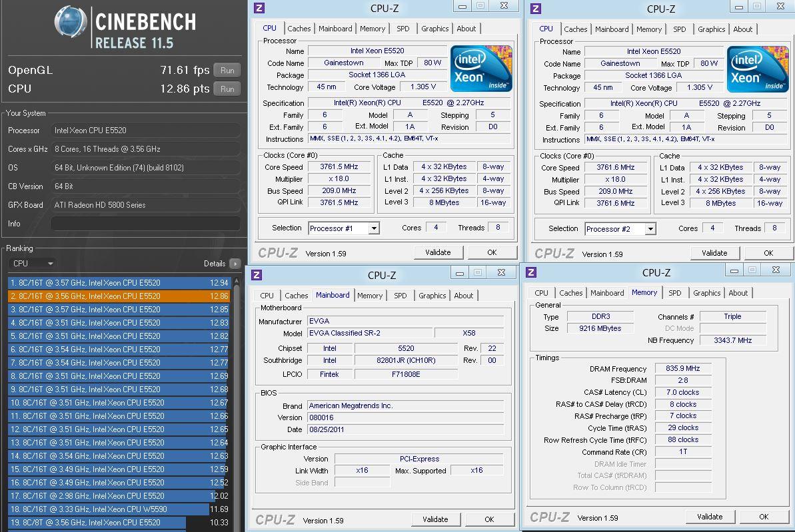Open Details arrow icon in Ranking panel
This screenshot has height=532, width=795.
[235, 264]
